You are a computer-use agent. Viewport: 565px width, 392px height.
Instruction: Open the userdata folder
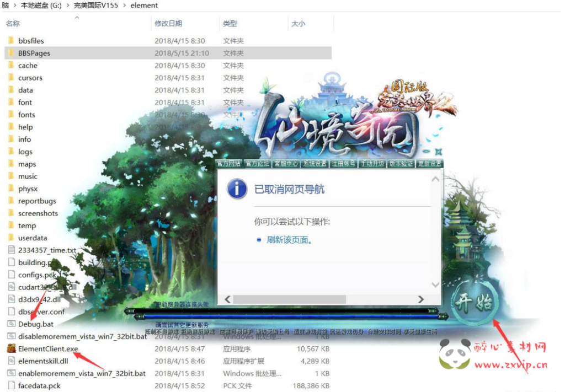coord(33,238)
